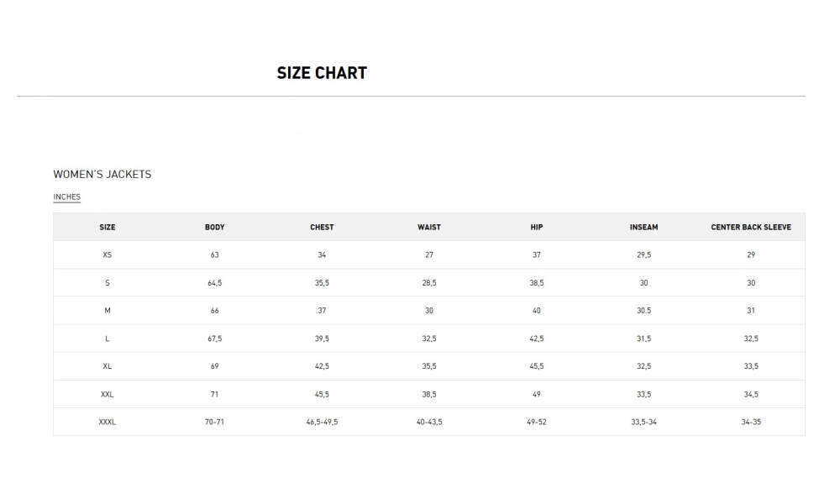The height and width of the screenshot is (504, 840).
Task: Click the CHEST column header
Action: [x=322, y=227]
